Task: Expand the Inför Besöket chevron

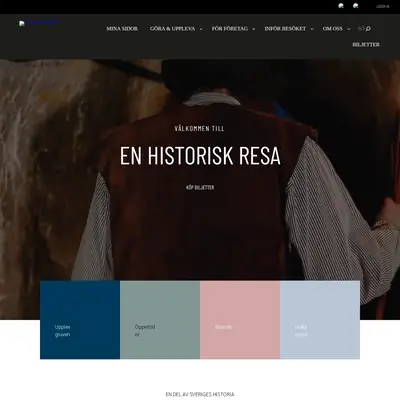Action: (x=312, y=29)
